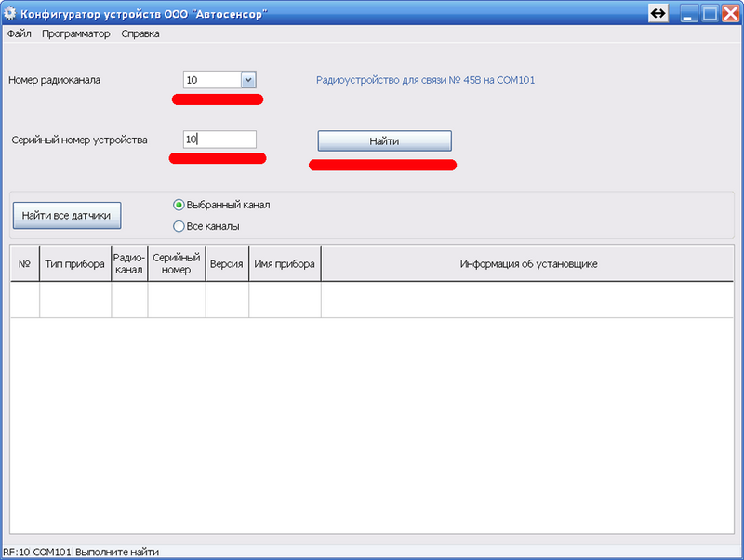Click the double-arrow icon in title bar
This screenshot has height=560, width=744.
pos(658,13)
